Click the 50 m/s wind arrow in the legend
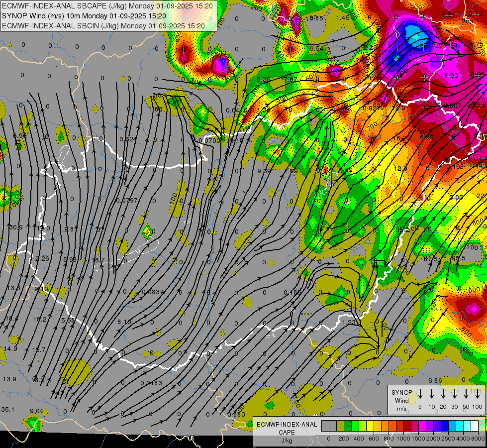The image size is (487, 448). [466, 394]
